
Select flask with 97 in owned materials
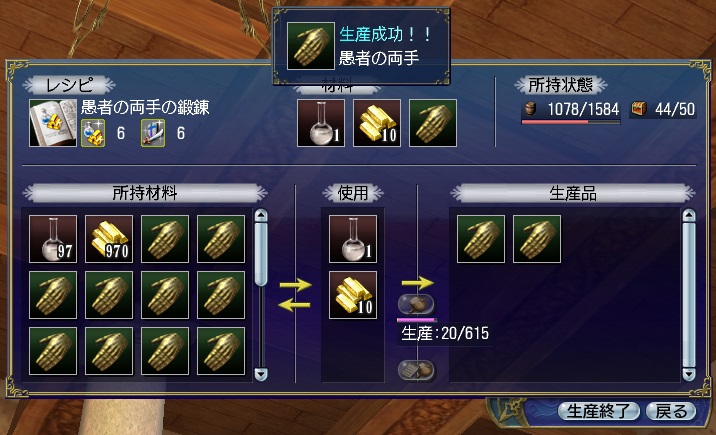53,239
